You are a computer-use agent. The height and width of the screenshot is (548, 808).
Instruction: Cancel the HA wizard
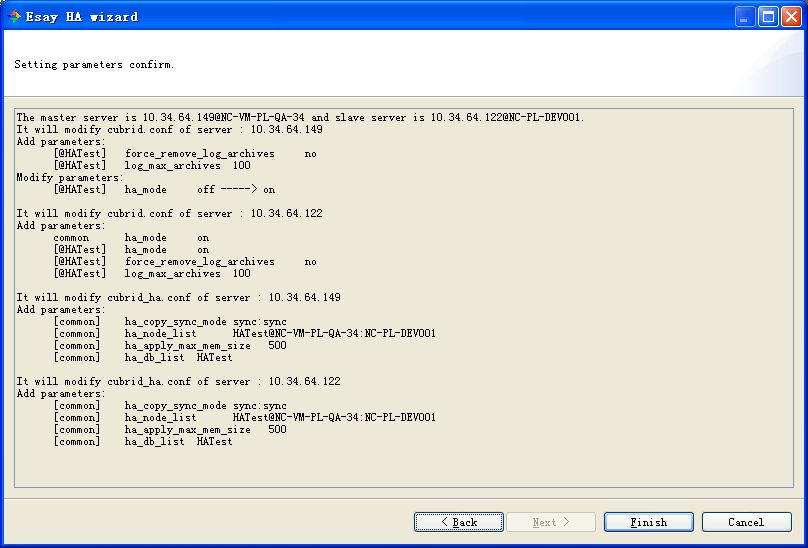pyautogui.click(x=746, y=522)
